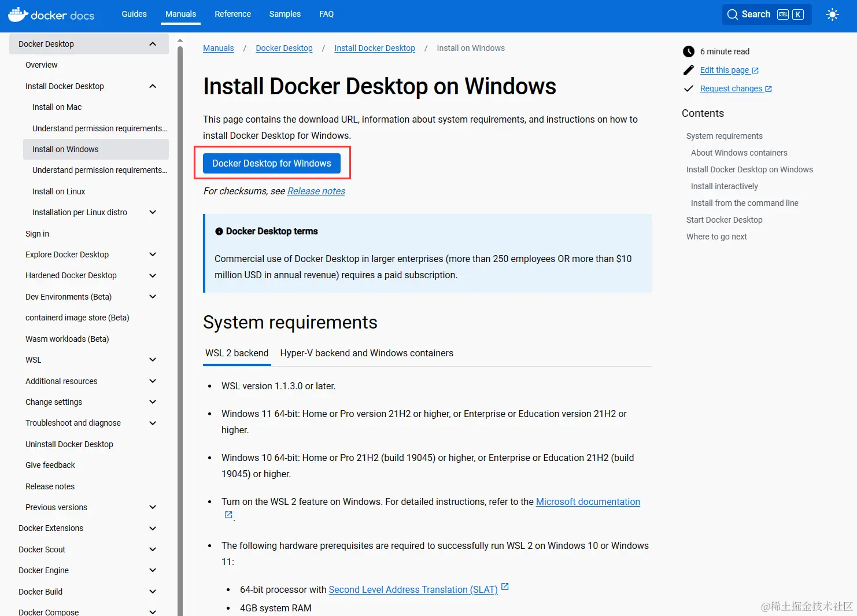Image resolution: width=857 pixels, height=616 pixels.
Task: Open Sign in in the sidebar
Action: [x=37, y=234]
